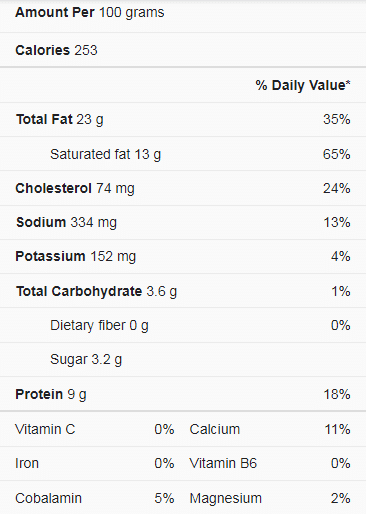Click the Sodium 334 mg label
366x514 pixels.
coord(66,222)
